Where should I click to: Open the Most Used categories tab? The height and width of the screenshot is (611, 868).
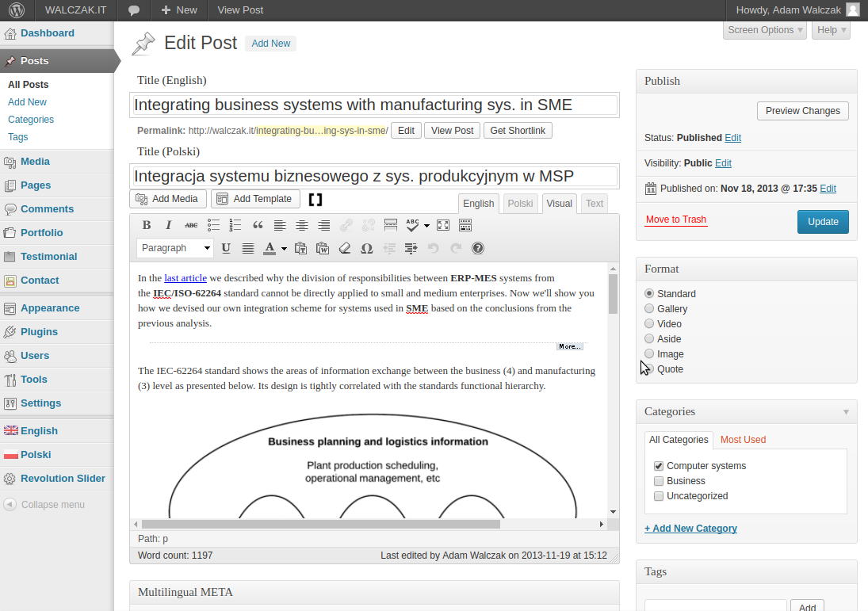743,440
